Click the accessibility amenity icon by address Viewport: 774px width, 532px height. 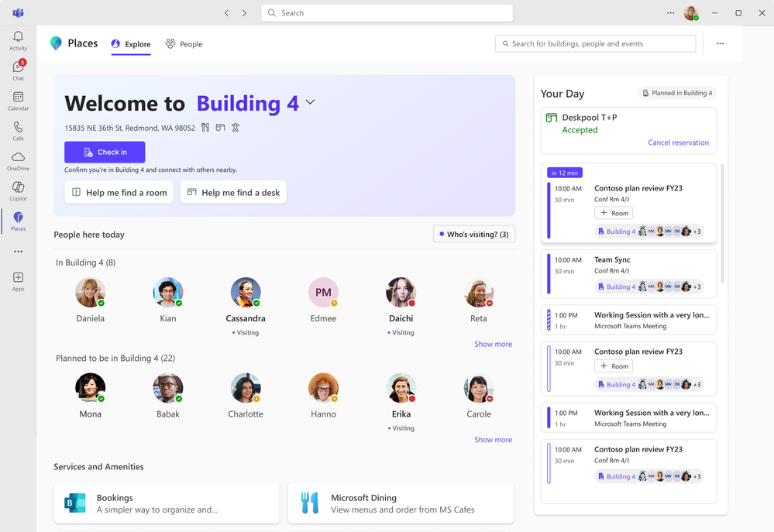236,128
